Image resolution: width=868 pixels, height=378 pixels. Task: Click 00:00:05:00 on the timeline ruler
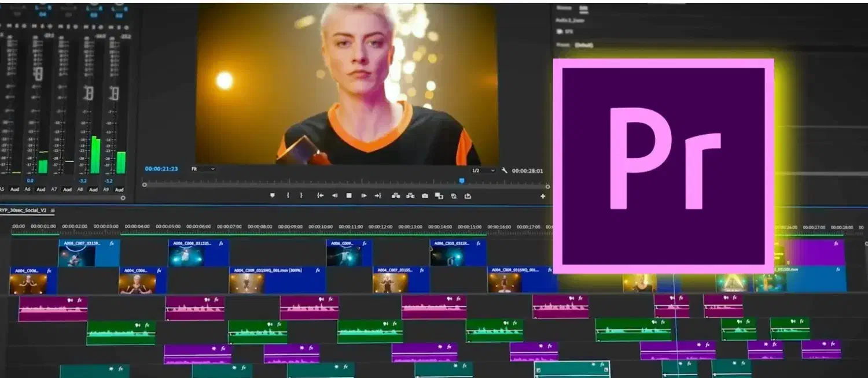click(x=168, y=227)
